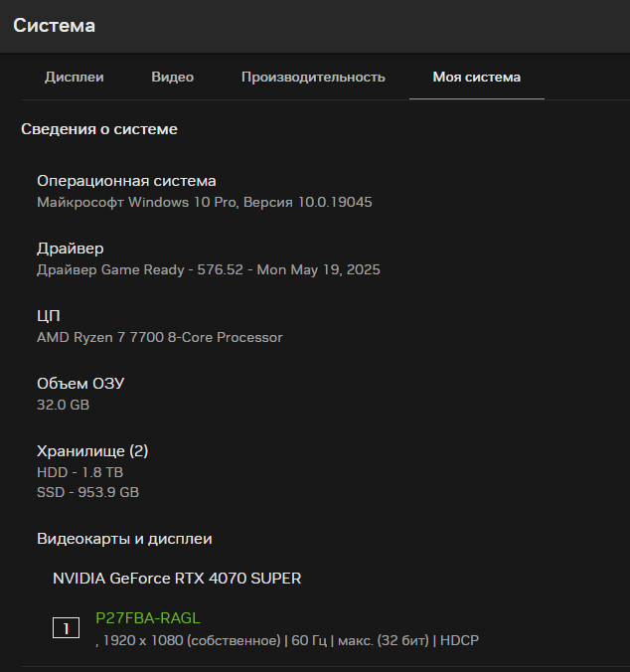This screenshot has width=630, height=672.
Task: Switch to the Дисплеи tab
Action: pos(75,78)
